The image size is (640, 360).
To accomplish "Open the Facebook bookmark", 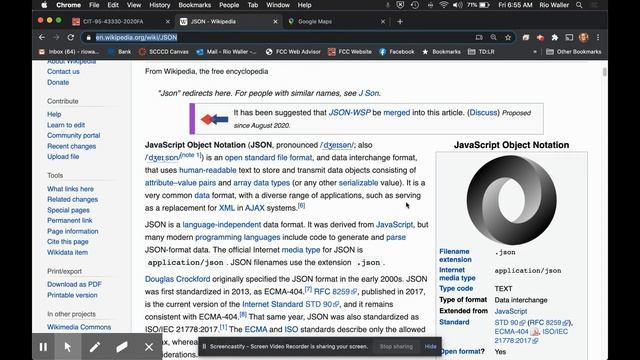I will [397, 52].
